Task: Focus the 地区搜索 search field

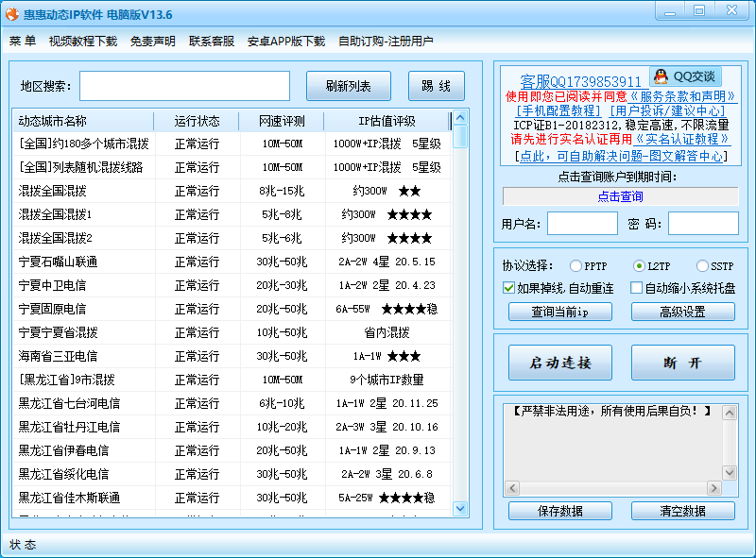Action: [184, 86]
